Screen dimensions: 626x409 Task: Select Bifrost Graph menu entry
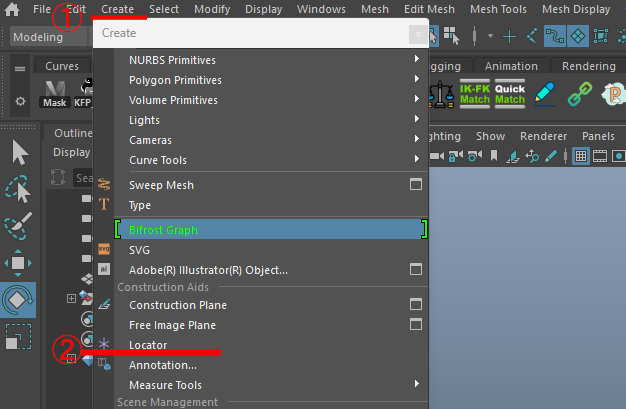click(x=164, y=230)
